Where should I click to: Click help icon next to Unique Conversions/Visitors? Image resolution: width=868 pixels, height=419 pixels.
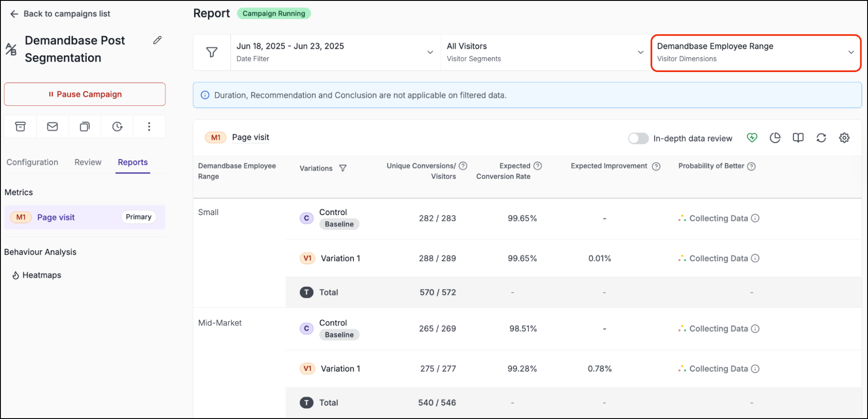pos(463,166)
